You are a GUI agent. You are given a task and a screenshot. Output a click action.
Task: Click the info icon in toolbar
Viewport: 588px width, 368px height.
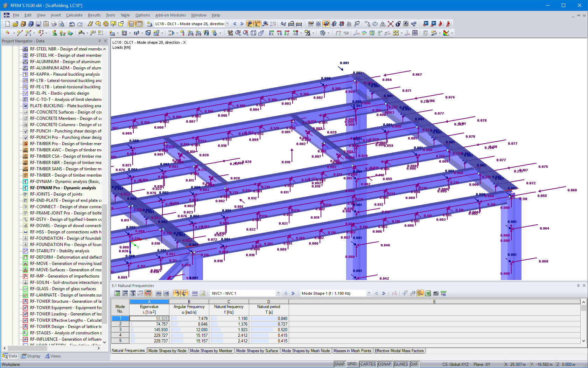click(398, 24)
